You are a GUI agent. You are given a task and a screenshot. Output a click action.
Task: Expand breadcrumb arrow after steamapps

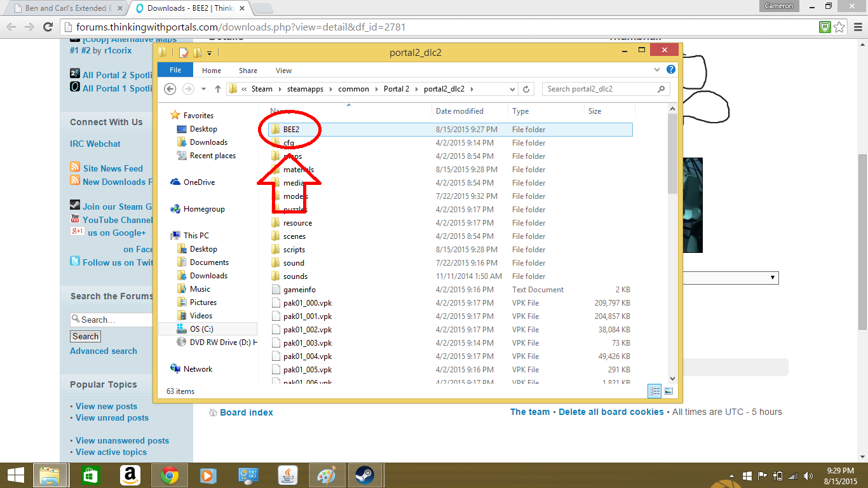click(332, 89)
